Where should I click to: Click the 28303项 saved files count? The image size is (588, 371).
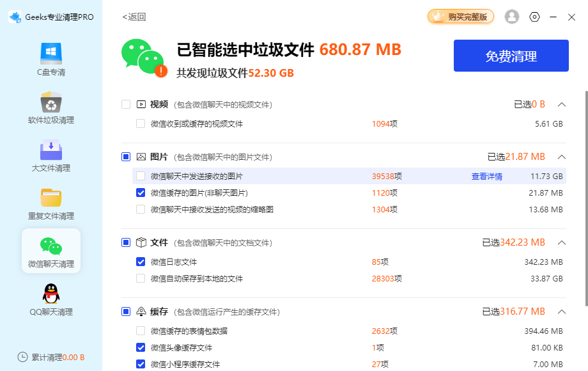pos(387,278)
